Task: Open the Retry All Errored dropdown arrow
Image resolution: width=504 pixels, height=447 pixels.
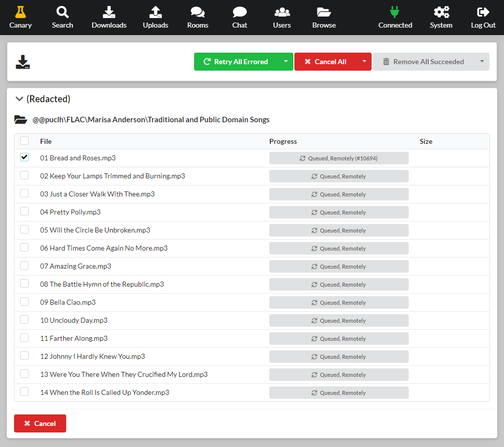Action: 286,61
